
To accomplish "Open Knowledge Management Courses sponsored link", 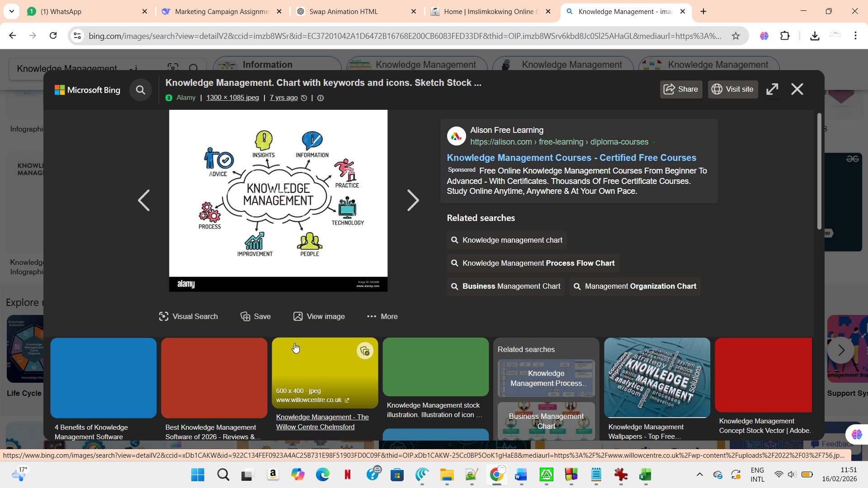I will pos(571,158).
